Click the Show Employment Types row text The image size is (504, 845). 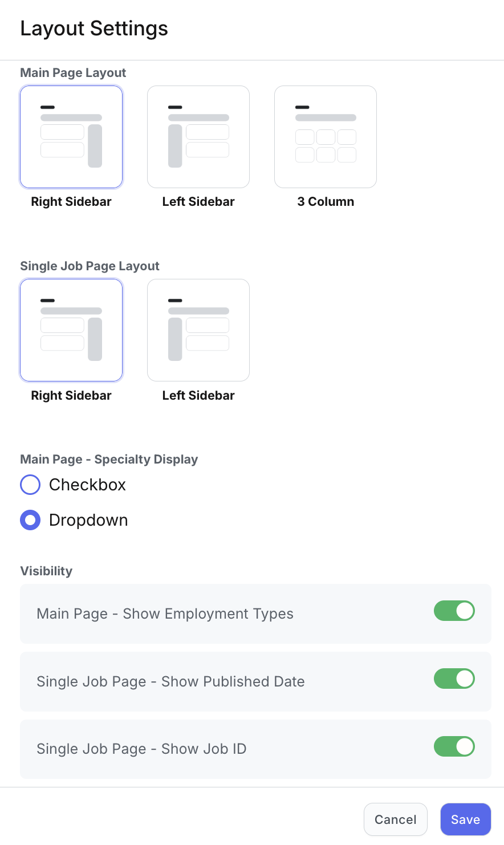(x=165, y=614)
